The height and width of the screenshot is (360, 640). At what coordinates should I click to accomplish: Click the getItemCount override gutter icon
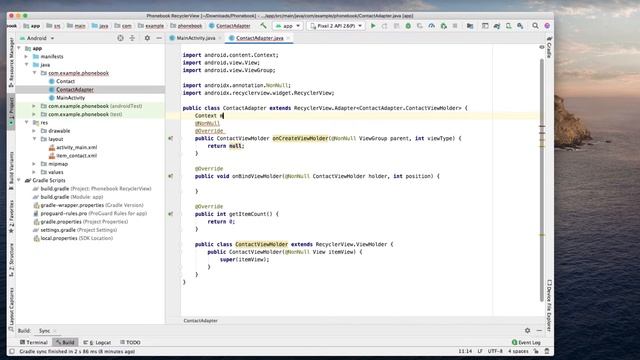point(171,214)
